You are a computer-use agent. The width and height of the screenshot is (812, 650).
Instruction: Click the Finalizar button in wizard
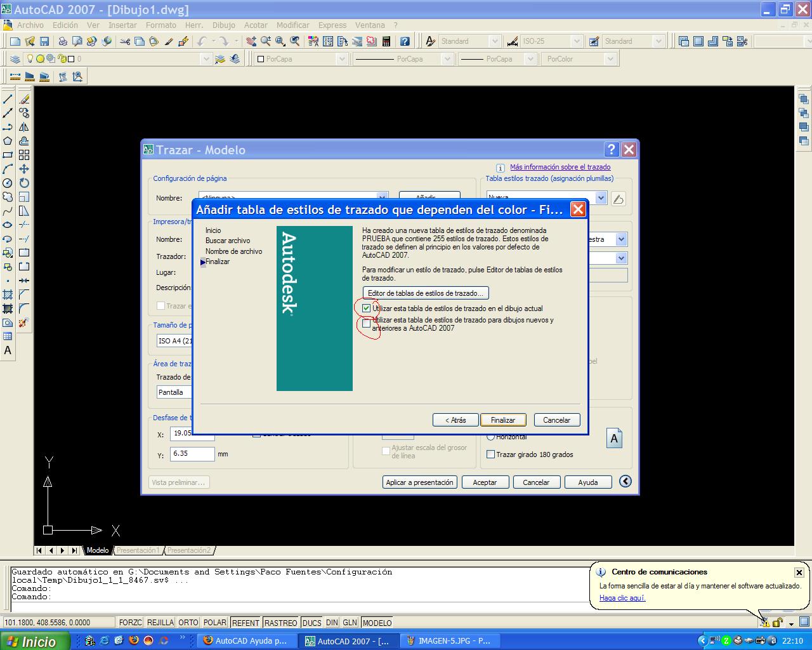(503, 420)
